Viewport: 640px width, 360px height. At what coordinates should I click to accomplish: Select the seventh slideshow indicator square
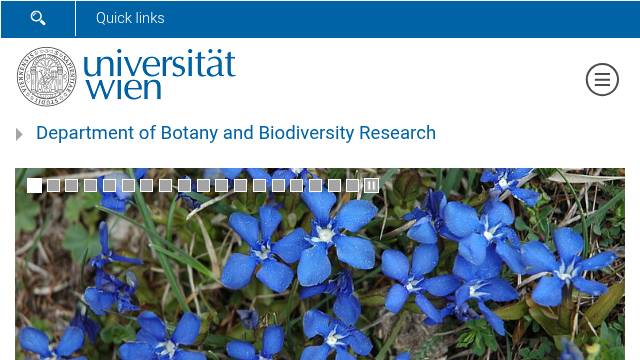click(146, 186)
